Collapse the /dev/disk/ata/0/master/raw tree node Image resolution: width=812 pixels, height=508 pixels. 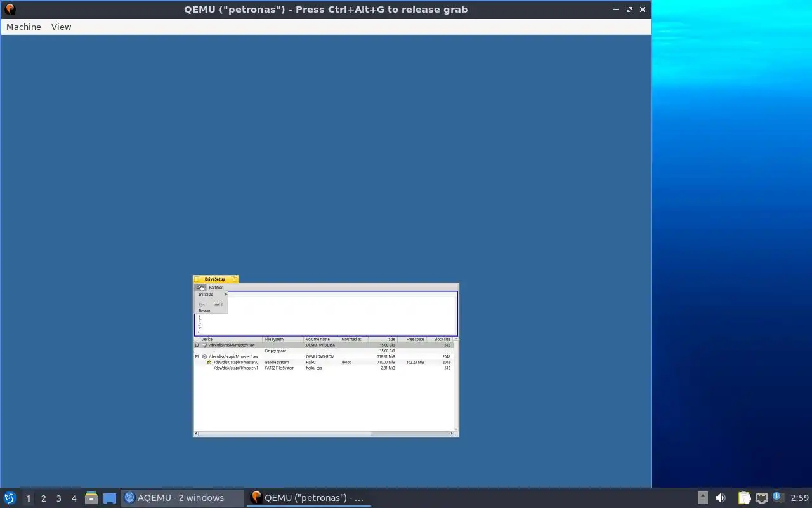pyautogui.click(x=197, y=345)
